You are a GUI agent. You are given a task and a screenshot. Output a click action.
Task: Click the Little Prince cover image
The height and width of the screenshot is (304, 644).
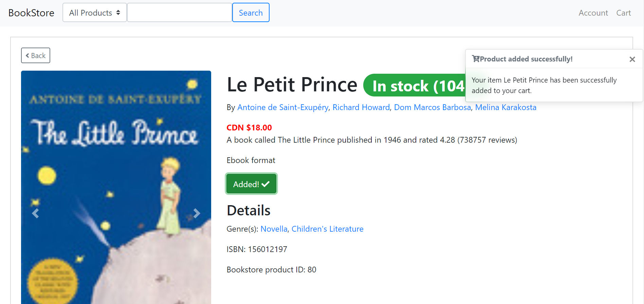[116, 170]
